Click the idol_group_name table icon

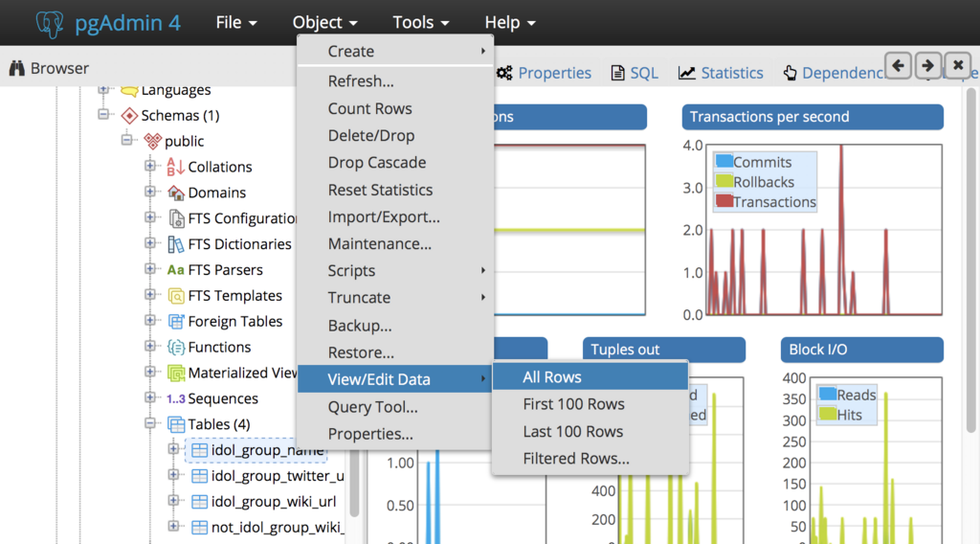(199, 450)
